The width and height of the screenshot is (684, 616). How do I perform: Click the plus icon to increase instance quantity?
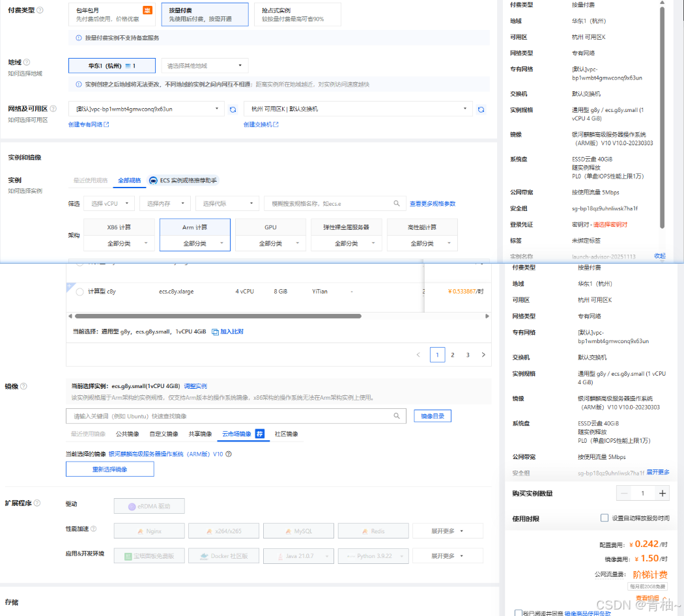663,494
